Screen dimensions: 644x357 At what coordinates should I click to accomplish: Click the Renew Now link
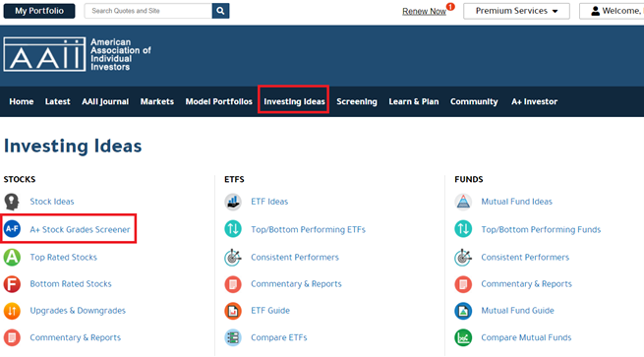(x=424, y=11)
